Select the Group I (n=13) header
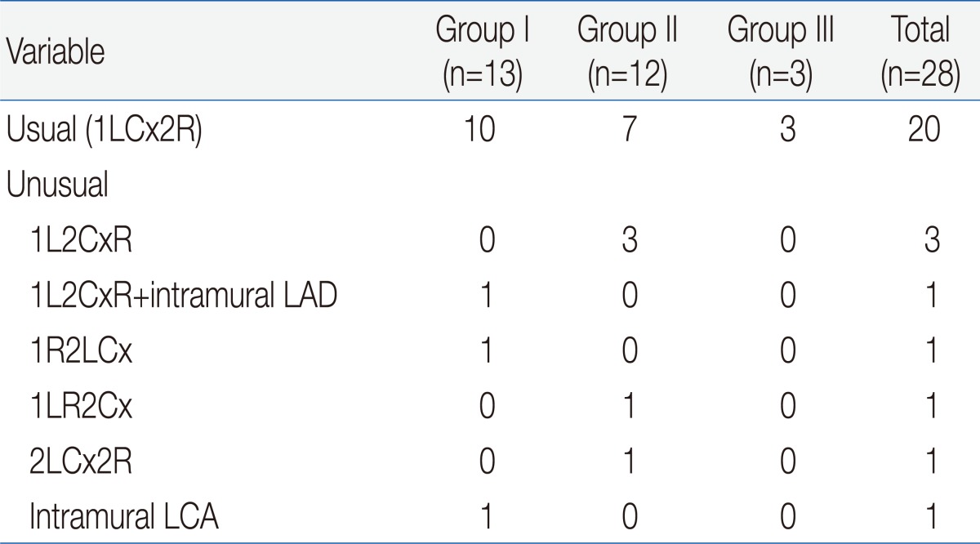The width and height of the screenshot is (980, 544). (x=483, y=53)
